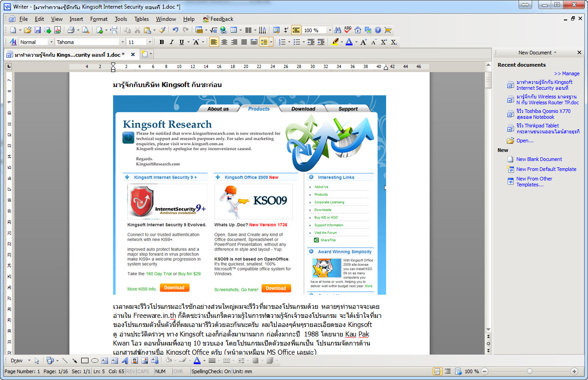Image resolution: width=588 pixels, height=380 pixels.
Task: Expand the Draw menu dropdown
Action: coord(29,361)
